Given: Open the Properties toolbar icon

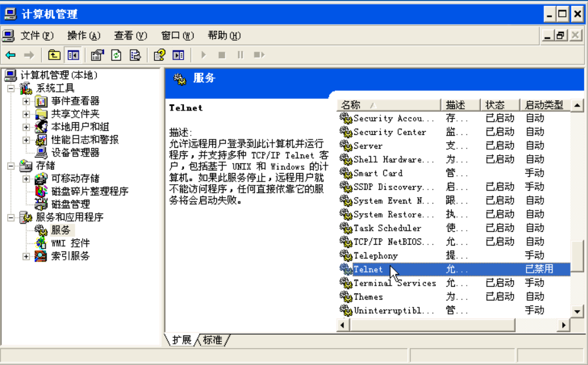Looking at the screenshot, I should pos(97,55).
